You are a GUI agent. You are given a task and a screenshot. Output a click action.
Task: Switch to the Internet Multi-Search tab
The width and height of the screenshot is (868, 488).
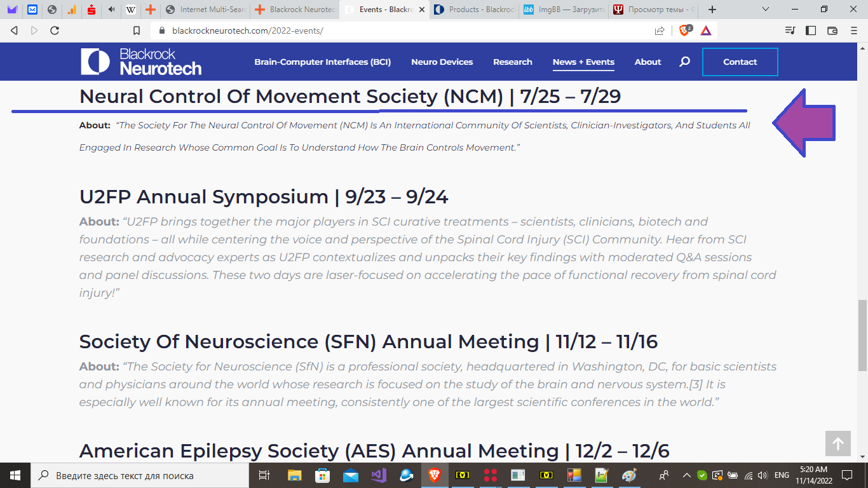point(205,10)
